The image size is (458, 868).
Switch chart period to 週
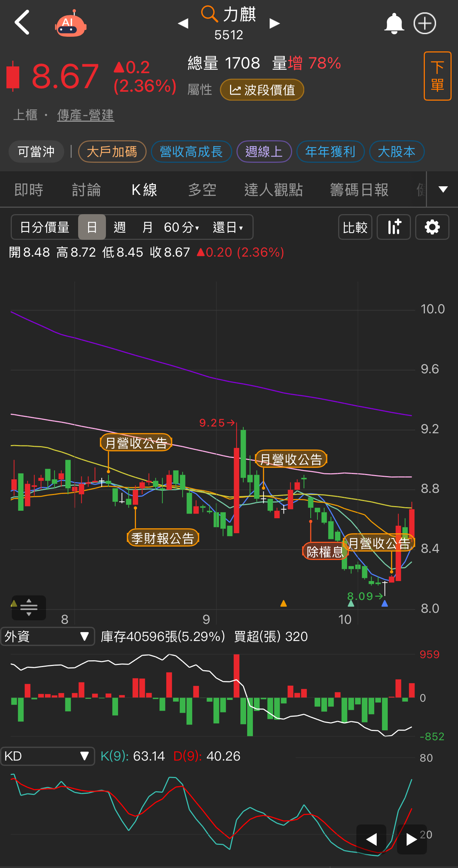click(x=119, y=227)
